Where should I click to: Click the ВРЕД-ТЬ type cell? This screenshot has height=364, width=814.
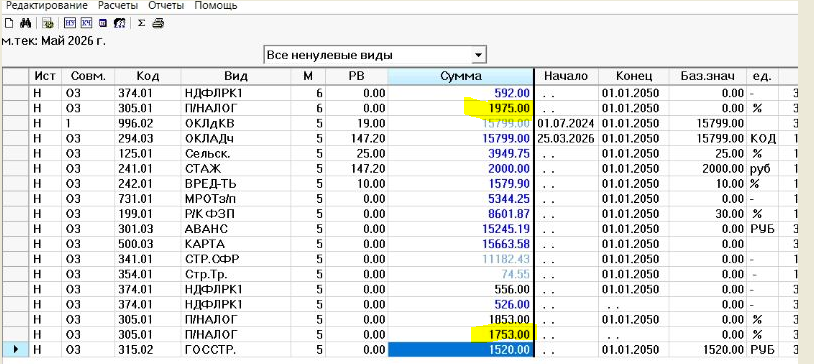[236, 184]
